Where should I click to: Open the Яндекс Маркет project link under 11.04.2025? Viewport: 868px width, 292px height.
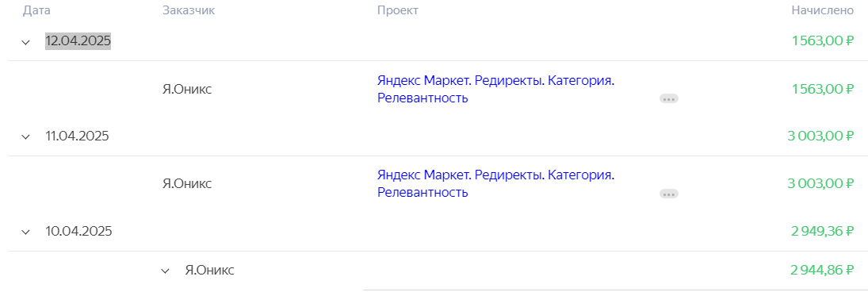click(496, 184)
